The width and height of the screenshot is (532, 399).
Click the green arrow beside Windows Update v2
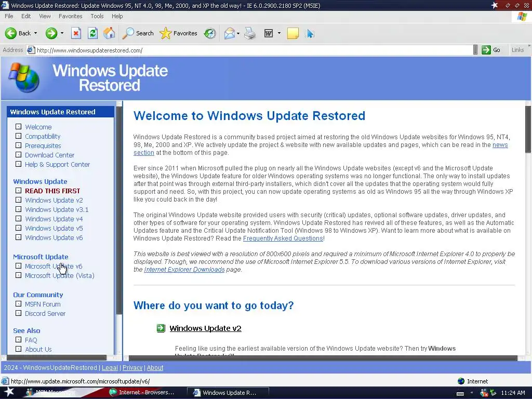pos(161,328)
